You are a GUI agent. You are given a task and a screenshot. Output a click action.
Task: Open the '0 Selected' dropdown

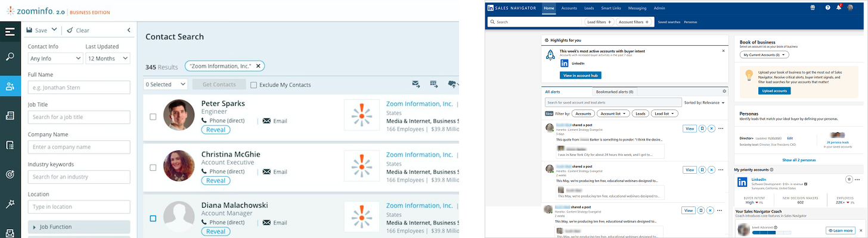tap(166, 84)
